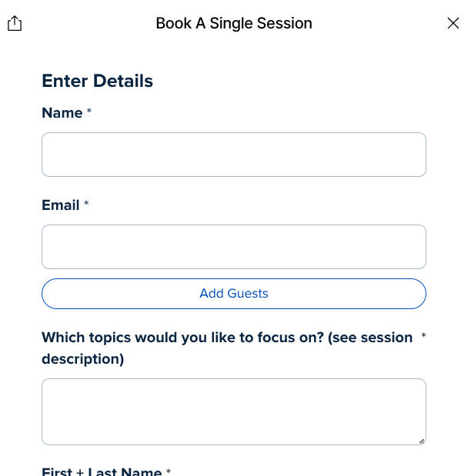Image resolution: width=471 pixels, height=476 pixels.
Task: Click the asterisk after the topics question
Action: (423, 337)
